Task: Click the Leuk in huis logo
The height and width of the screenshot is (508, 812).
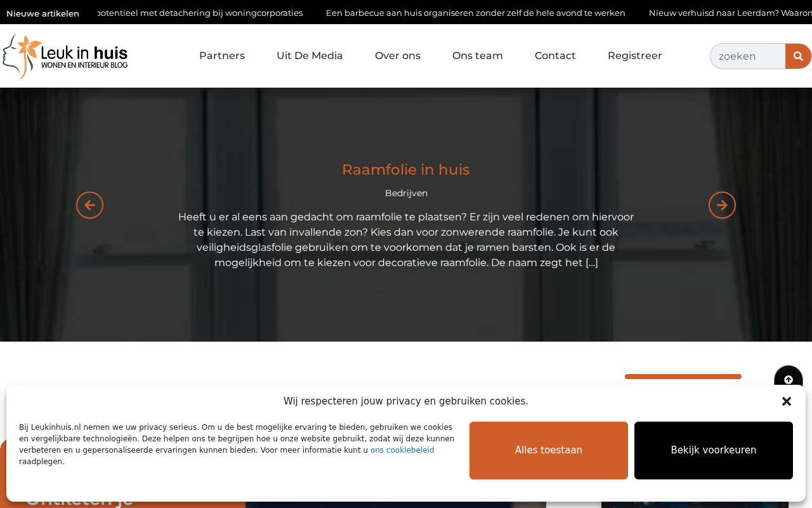Action: point(65,57)
